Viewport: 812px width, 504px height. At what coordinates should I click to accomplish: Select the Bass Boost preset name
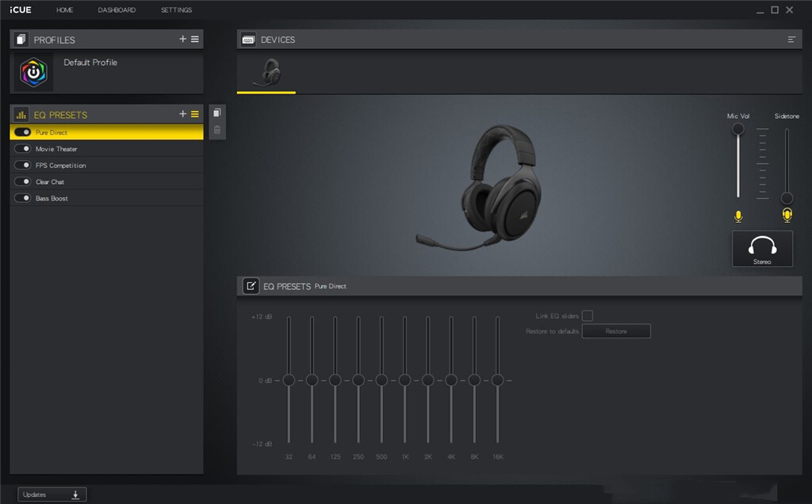pyautogui.click(x=52, y=199)
